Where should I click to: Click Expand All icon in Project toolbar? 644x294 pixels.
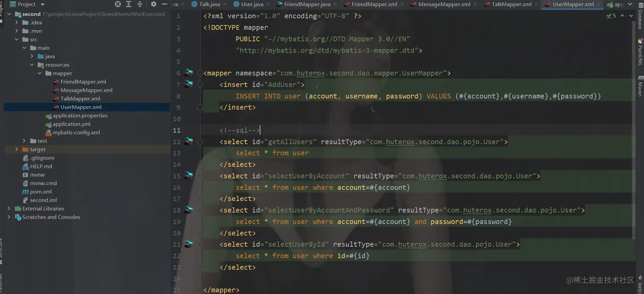129,4
